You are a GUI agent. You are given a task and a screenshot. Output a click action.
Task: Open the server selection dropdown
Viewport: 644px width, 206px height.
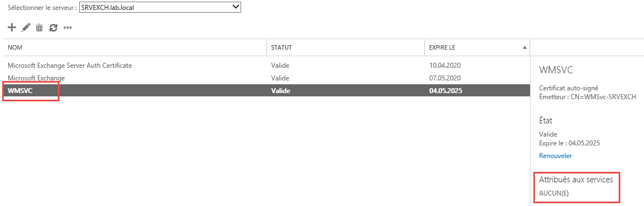pyautogui.click(x=160, y=7)
